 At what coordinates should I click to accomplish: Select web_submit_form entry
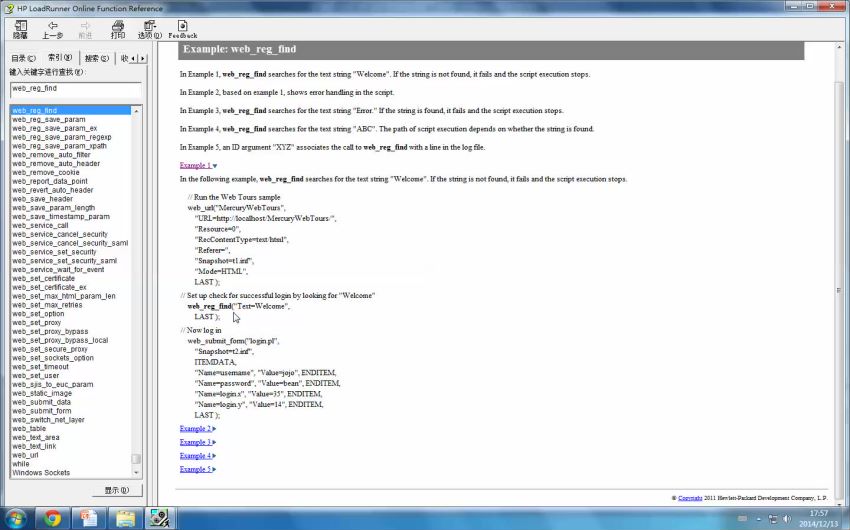pos(41,411)
